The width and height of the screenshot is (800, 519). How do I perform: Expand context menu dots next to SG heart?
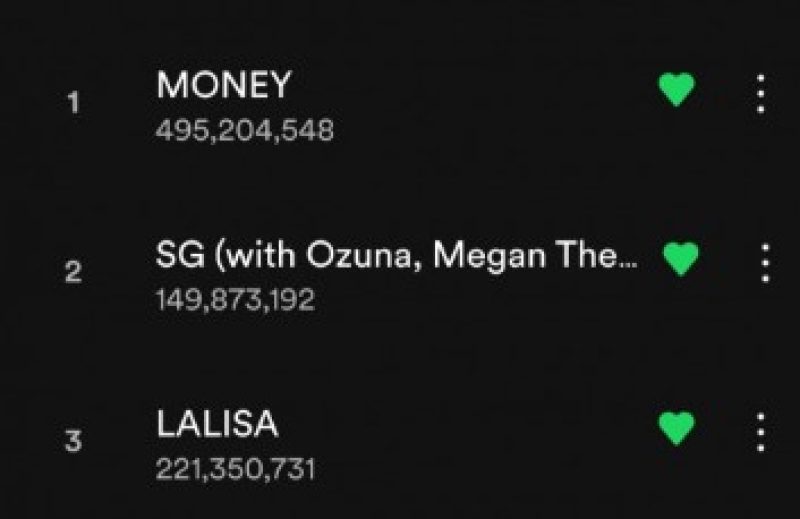pos(765,263)
